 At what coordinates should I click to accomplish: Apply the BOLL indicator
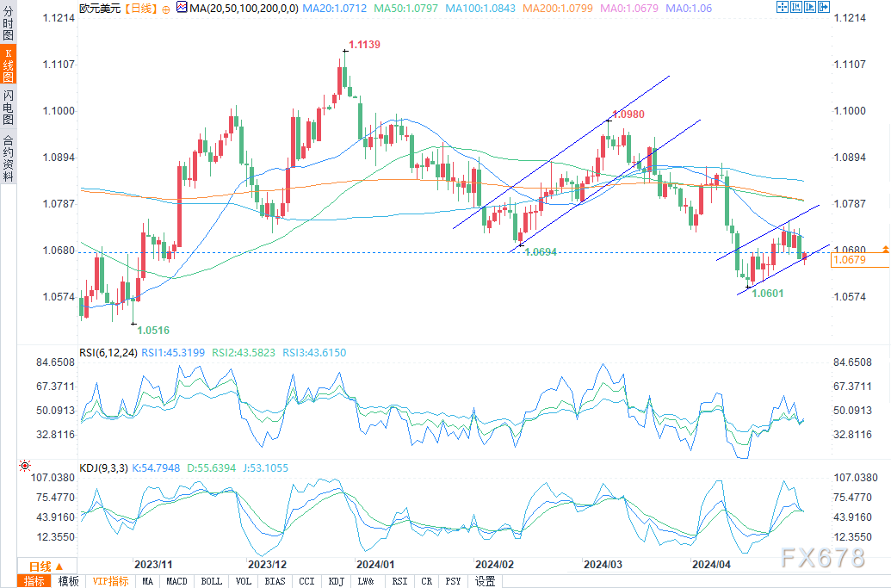coord(212,581)
